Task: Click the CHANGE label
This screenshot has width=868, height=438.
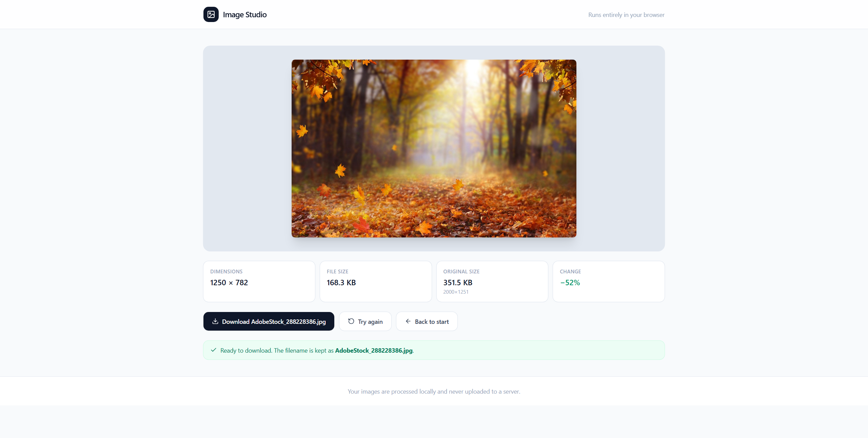Action: click(x=570, y=271)
